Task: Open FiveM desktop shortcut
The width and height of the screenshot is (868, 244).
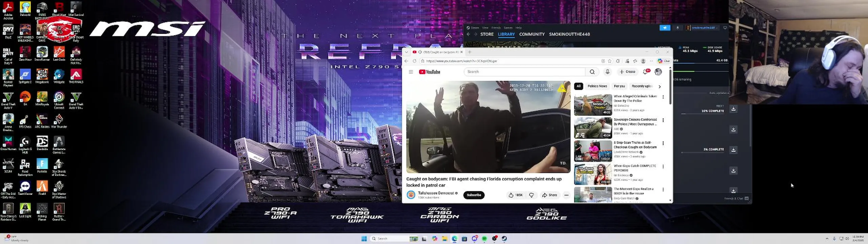Action: pyautogui.click(x=42, y=188)
